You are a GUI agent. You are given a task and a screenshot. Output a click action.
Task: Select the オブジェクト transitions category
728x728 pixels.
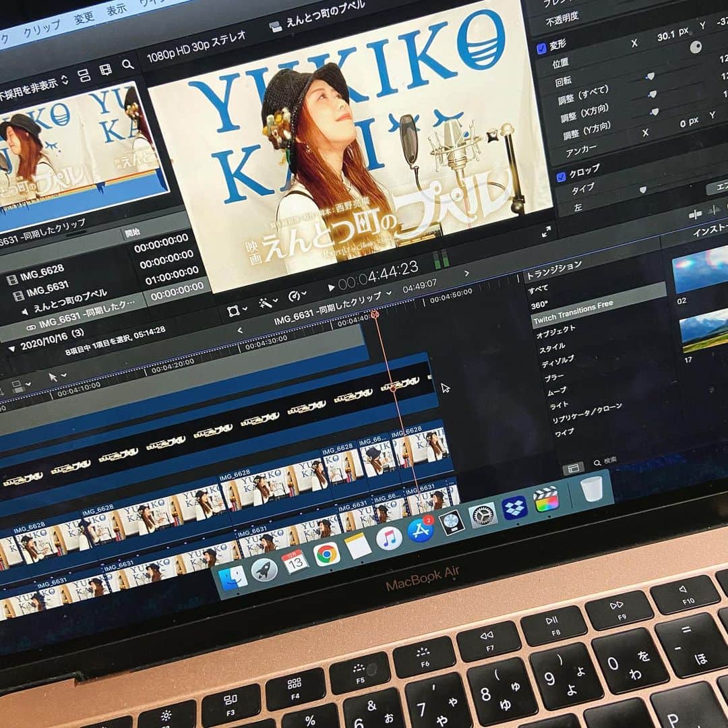pos(555,332)
